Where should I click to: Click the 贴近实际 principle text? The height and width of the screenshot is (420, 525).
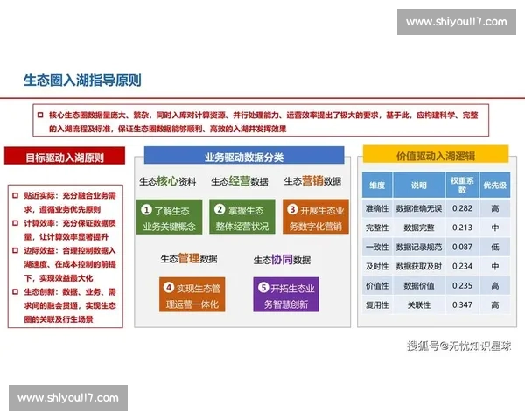click(x=70, y=202)
